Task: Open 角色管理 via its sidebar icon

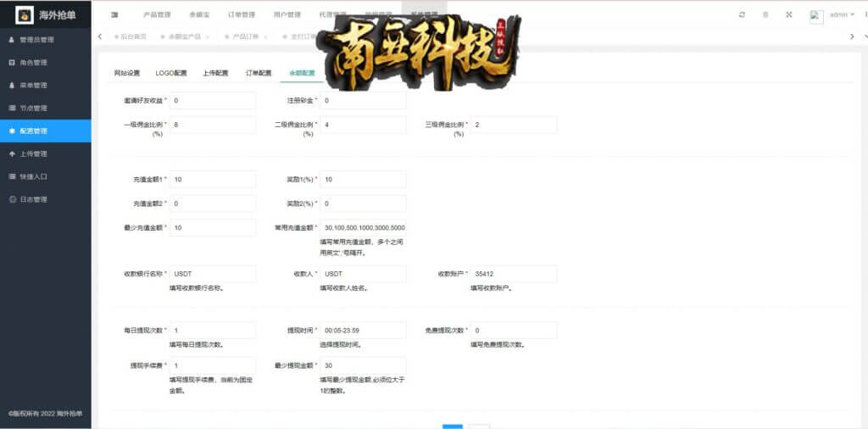Action: (12, 63)
